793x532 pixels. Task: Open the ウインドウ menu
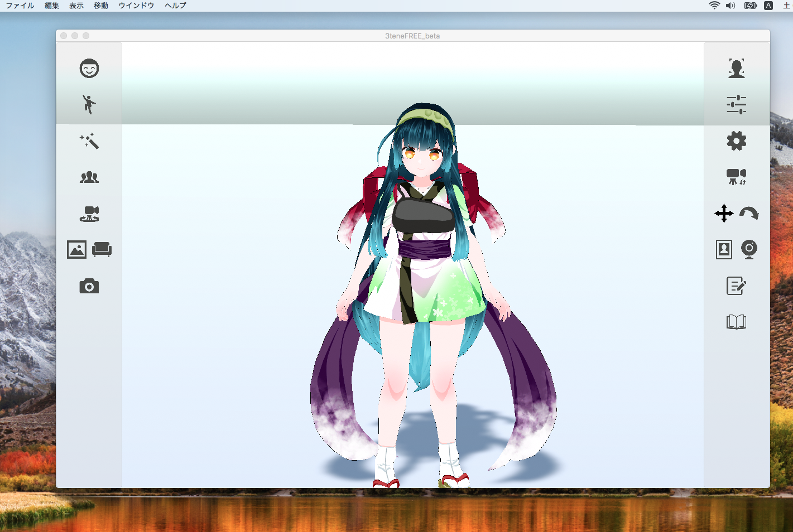(x=136, y=6)
